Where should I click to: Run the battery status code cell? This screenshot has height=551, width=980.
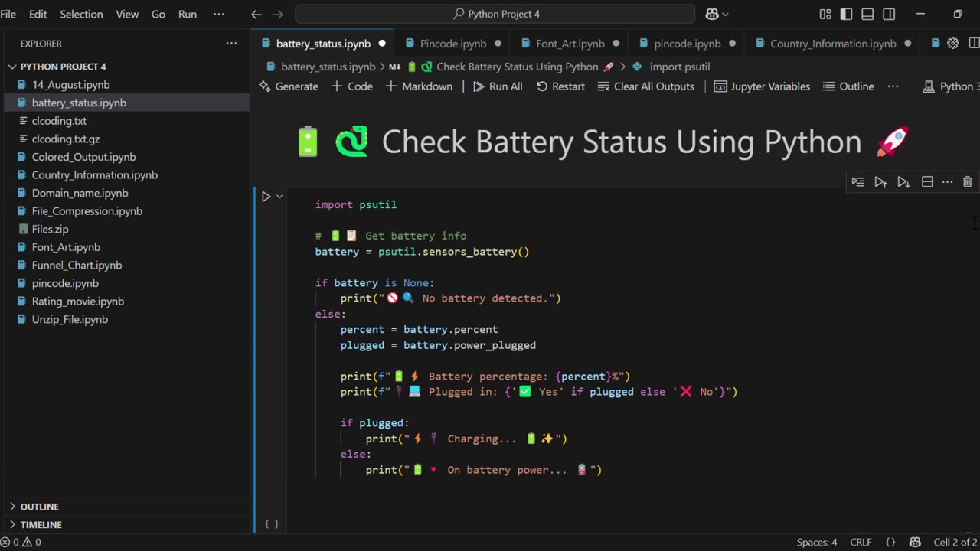tap(266, 197)
